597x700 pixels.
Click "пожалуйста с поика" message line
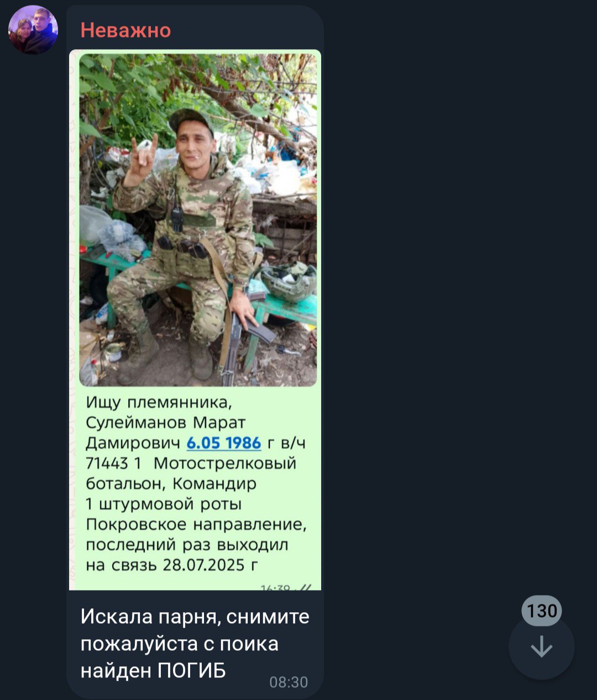[180, 644]
